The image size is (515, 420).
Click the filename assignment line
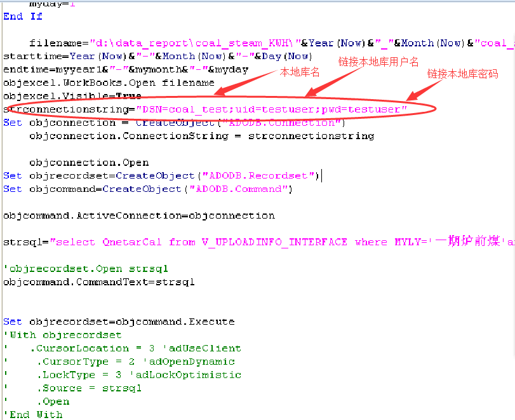pos(272,43)
